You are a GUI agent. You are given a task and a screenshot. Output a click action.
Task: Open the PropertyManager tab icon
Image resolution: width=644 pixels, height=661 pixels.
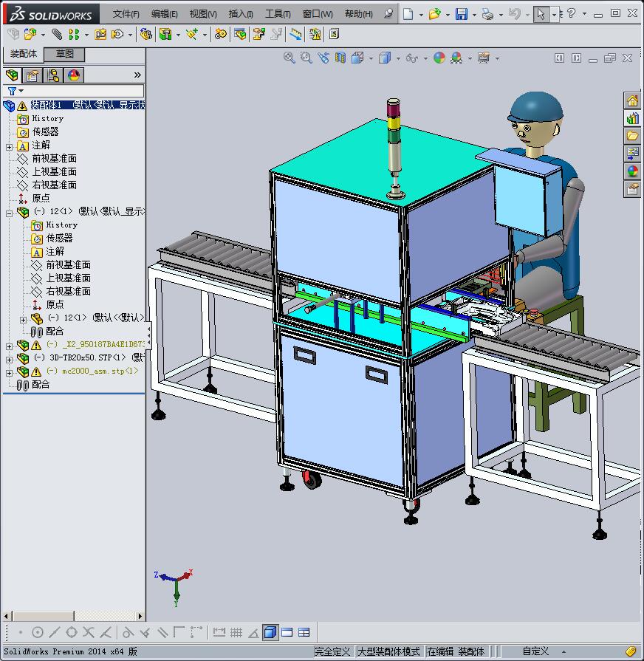32,75
